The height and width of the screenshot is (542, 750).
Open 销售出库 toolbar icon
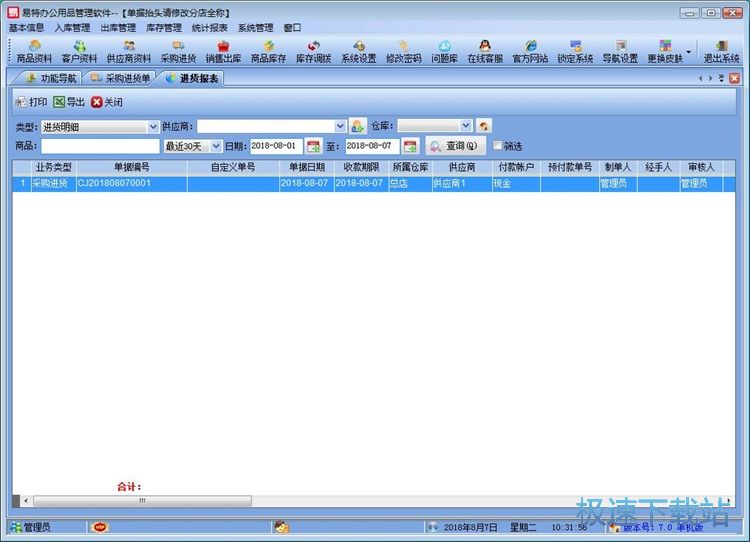[223, 52]
